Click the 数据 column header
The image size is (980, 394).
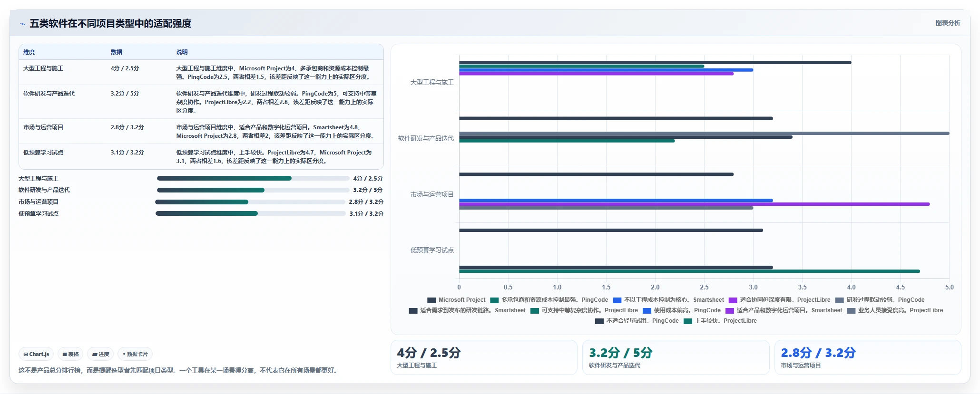(x=117, y=52)
